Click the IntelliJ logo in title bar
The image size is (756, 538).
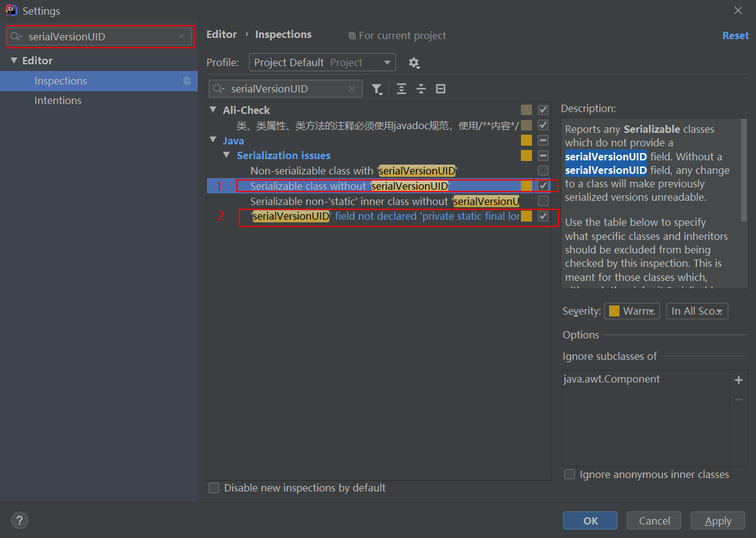click(x=11, y=10)
